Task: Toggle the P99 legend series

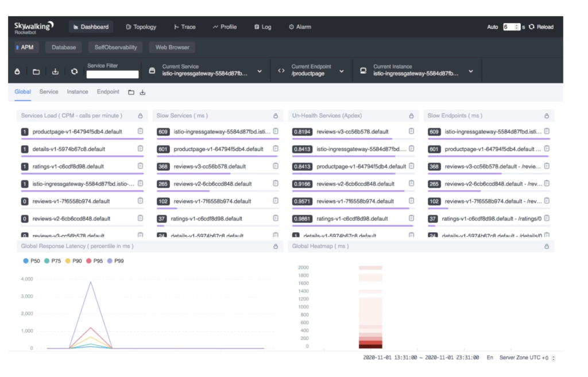Action: tap(115, 261)
